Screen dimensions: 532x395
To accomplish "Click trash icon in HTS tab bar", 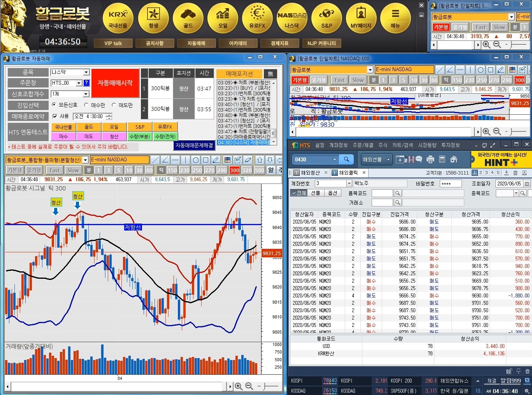I will point(515,173).
